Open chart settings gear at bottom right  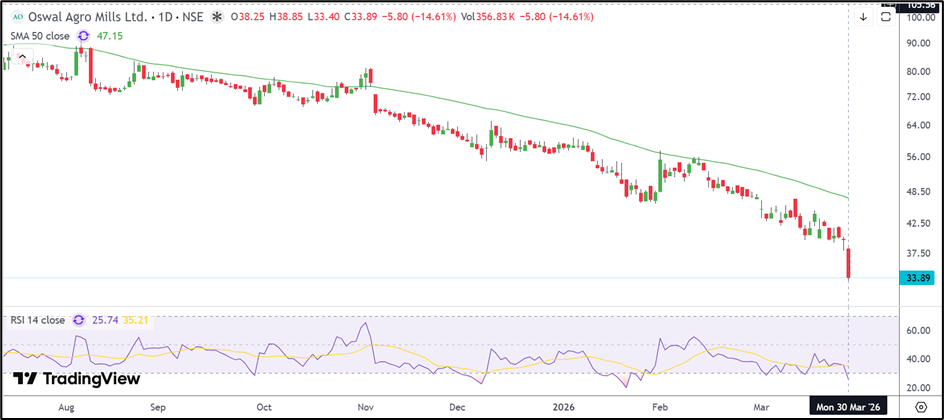tap(921, 408)
